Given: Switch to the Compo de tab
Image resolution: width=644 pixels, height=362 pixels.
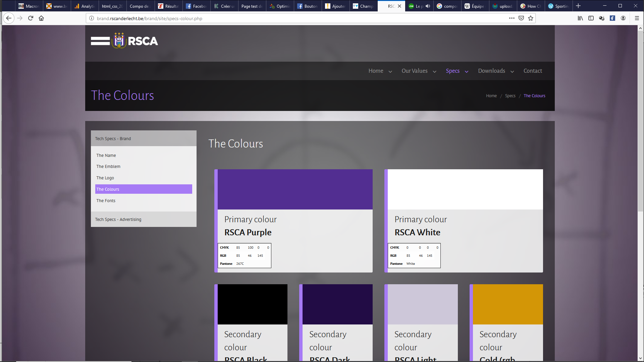Looking at the screenshot, I should point(140,6).
